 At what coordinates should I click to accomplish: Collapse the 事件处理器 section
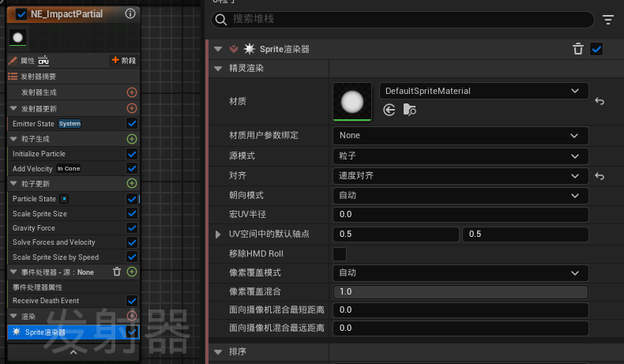click(x=13, y=272)
